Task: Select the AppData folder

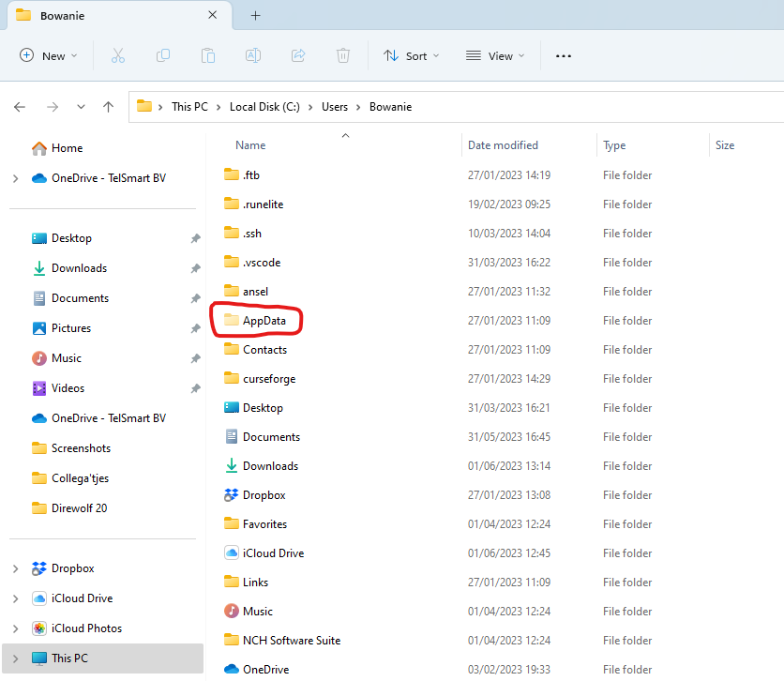Action: coord(264,321)
